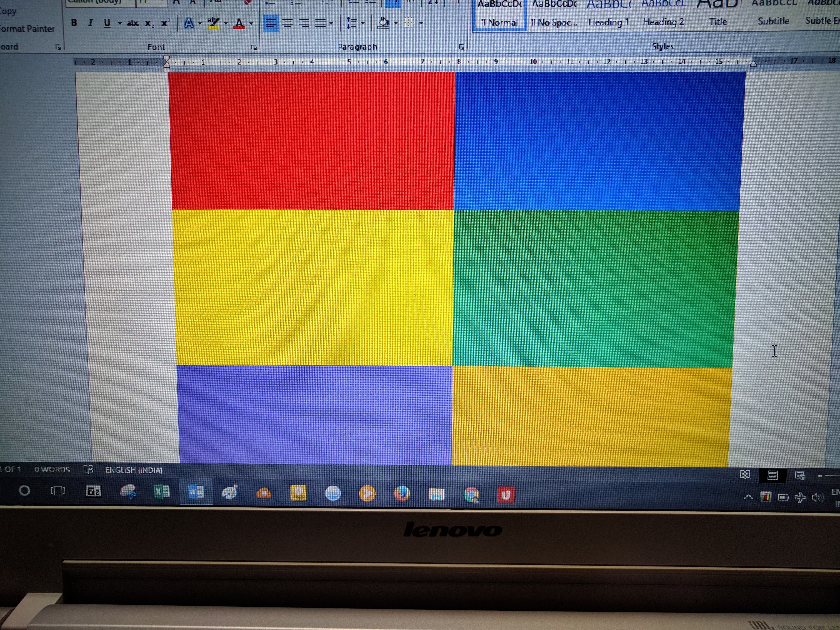Switch to Read Mode view
This screenshot has height=630, width=840.
745,475
